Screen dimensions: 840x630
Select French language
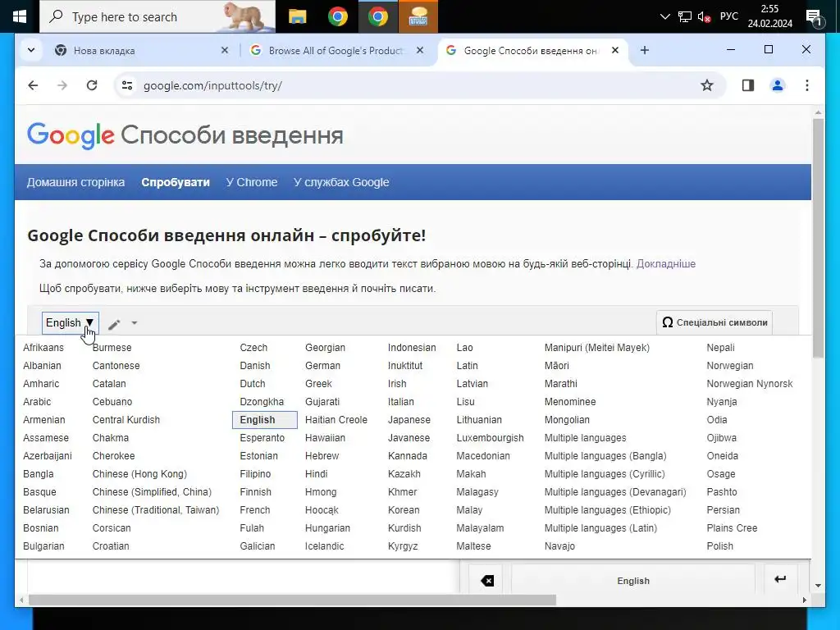coord(255,510)
